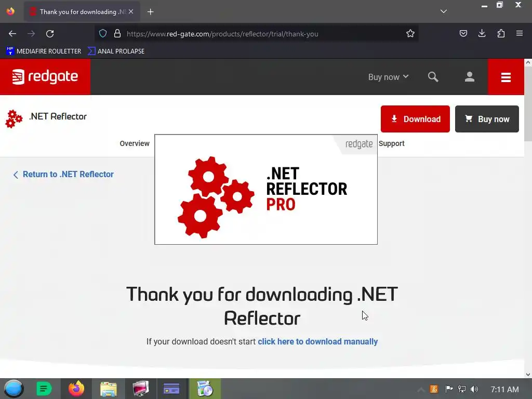Viewport: 532px width, 399px height.
Task: Follow the Return to .NET Reflector link
Action: point(63,175)
